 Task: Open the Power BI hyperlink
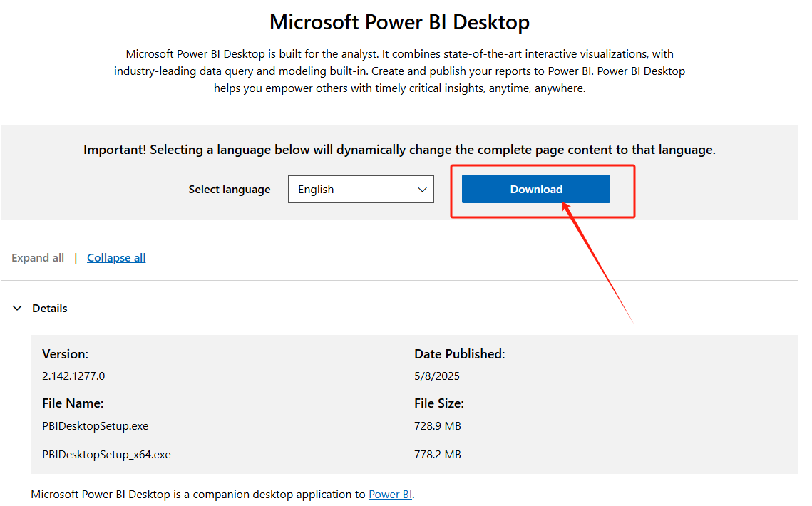(x=391, y=494)
